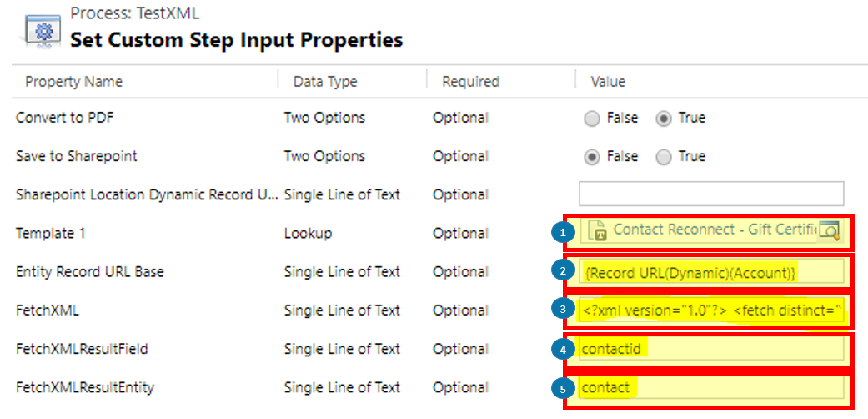Set Save to Sharepoint to True
Image resolution: width=868 pixels, height=419 pixels.
(x=665, y=157)
